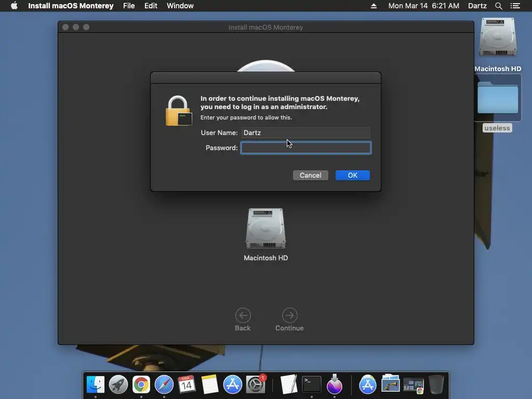The width and height of the screenshot is (532, 399).
Task: Click the date and time in menu bar
Action: coord(424,6)
